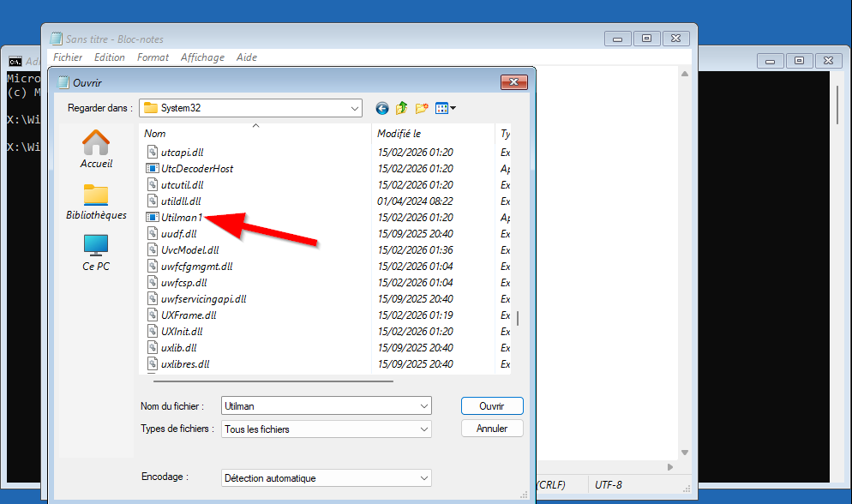The width and height of the screenshot is (852, 504).
Task: Expand the Types de fichiers dropdown
Action: coord(424,429)
